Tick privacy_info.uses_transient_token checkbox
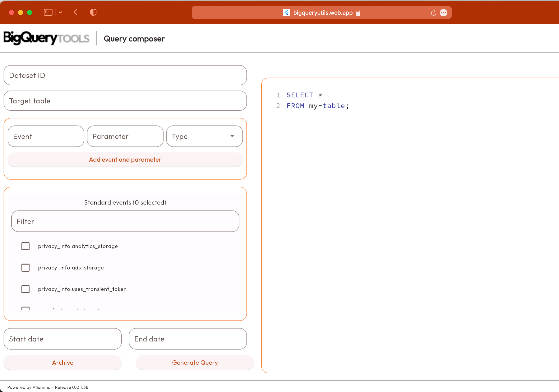The width and height of the screenshot is (559, 392). pyautogui.click(x=25, y=289)
